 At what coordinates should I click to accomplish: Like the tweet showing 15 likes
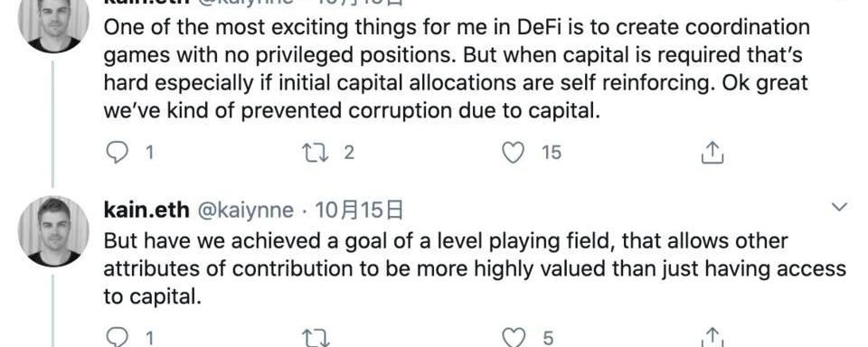click(x=513, y=152)
